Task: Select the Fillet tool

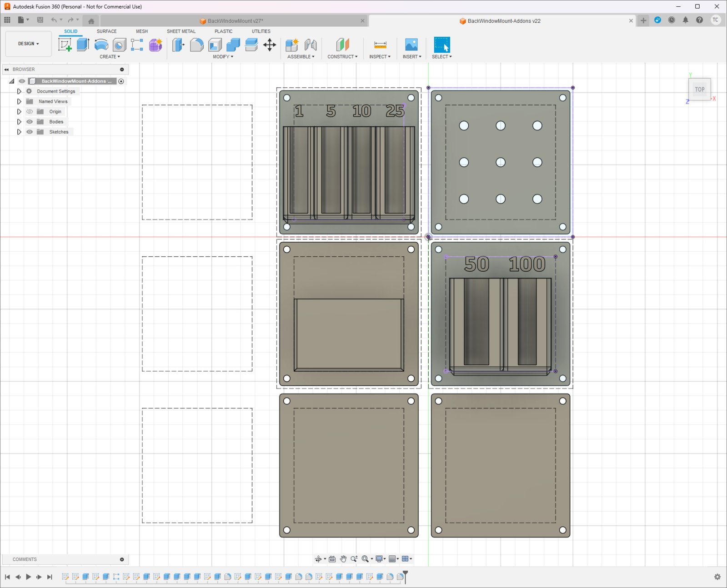Action: (x=196, y=45)
